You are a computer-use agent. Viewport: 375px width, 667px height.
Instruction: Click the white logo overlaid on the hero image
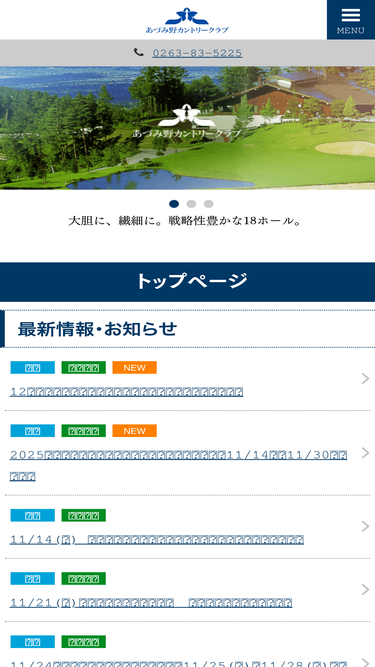click(187, 121)
